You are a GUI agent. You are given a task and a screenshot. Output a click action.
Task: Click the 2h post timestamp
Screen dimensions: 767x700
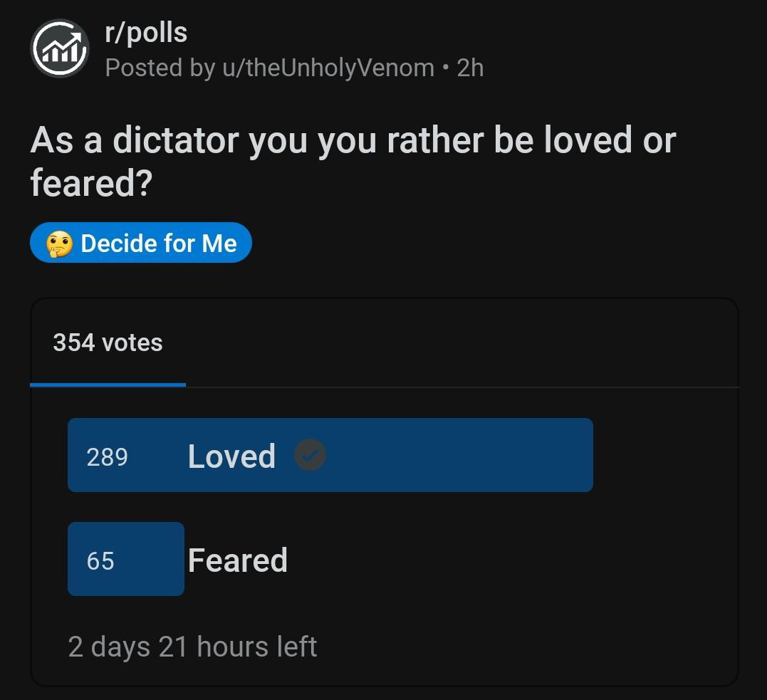[x=470, y=68]
